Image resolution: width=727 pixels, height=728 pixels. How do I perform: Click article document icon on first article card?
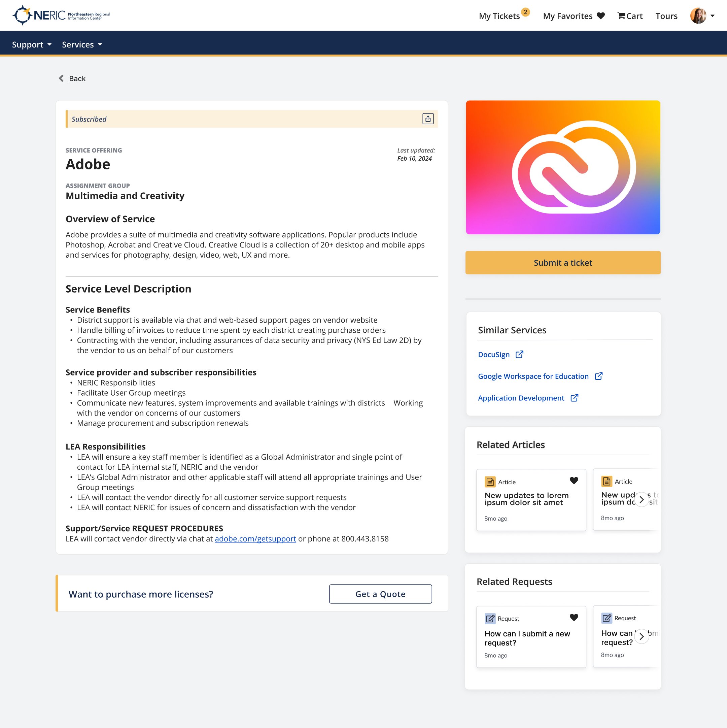[490, 482]
